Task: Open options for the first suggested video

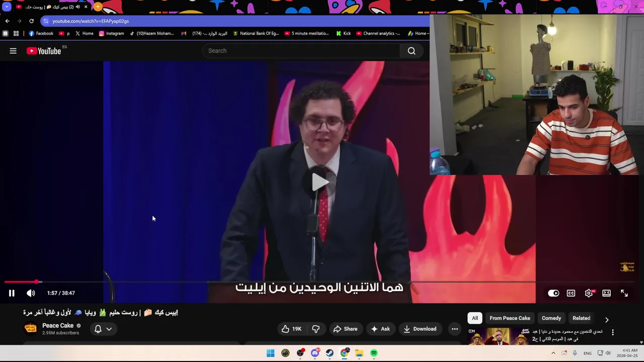Action: [x=613, y=332]
